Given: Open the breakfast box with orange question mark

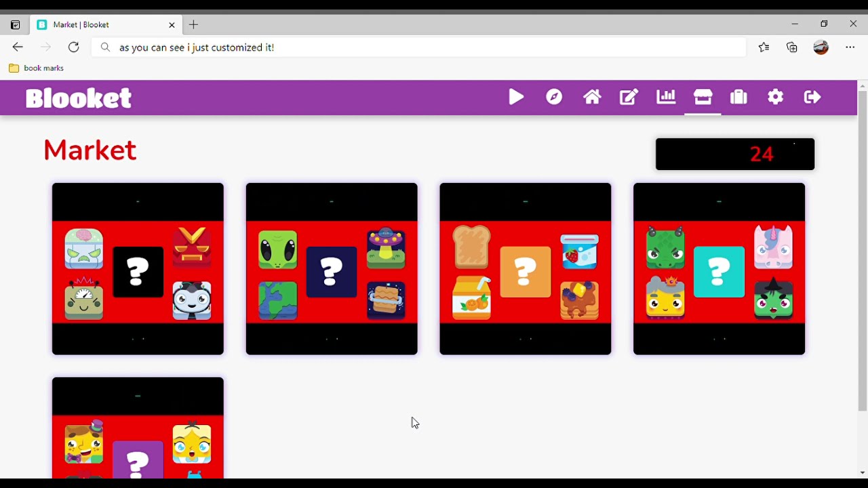Looking at the screenshot, I should click(526, 268).
